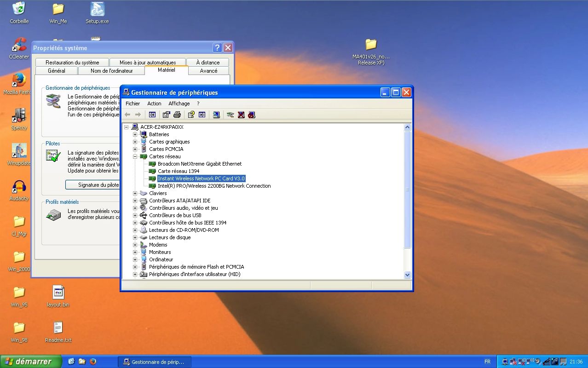Open the Corbeille recycle bin icon
Screen dimensions: 588x368
19,13
